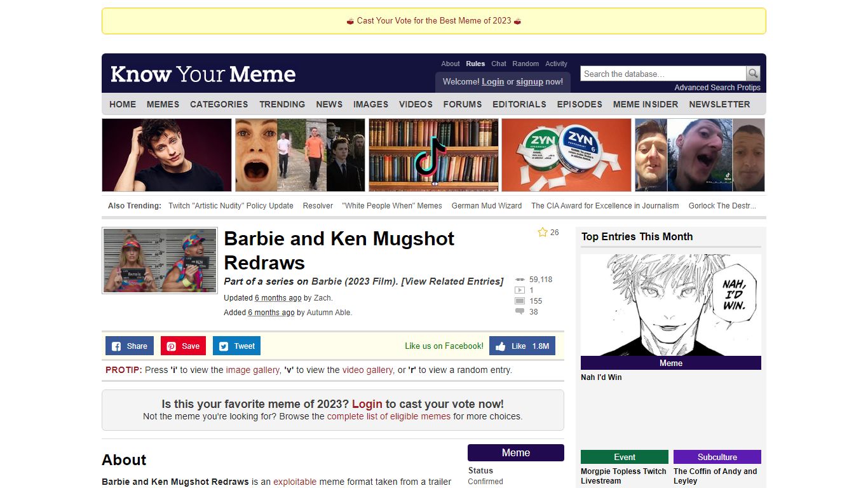Open the TikTok bookshelf trending thumbnail
The height and width of the screenshot is (488, 868).
(x=433, y=155)
